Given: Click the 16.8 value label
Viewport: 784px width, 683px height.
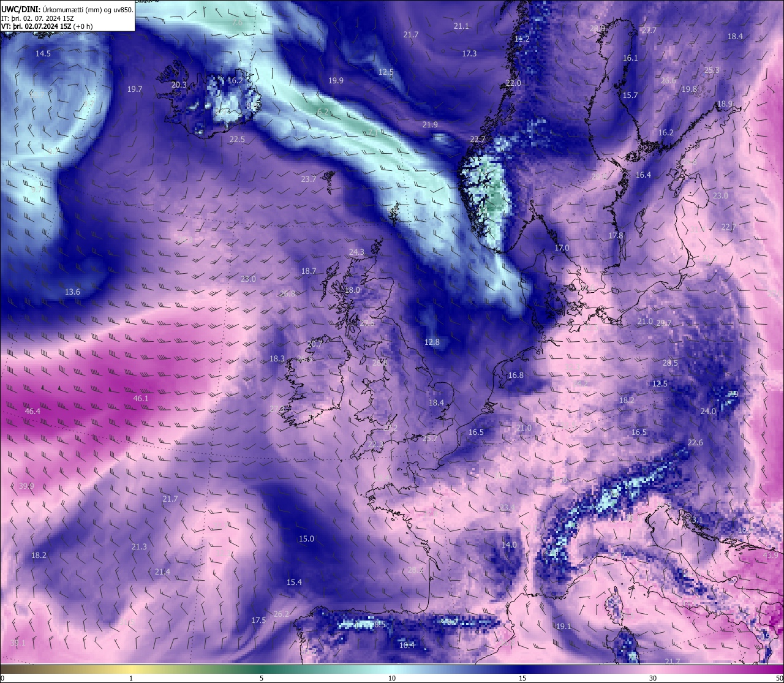Looking at the screenshot, I should point(516,375).
